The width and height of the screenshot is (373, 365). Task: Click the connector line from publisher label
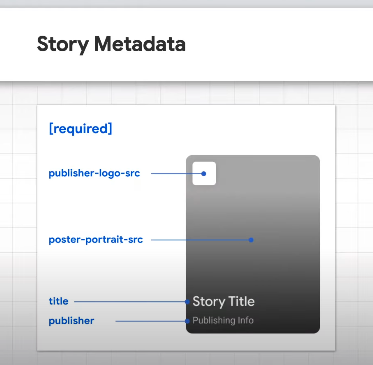150,321
